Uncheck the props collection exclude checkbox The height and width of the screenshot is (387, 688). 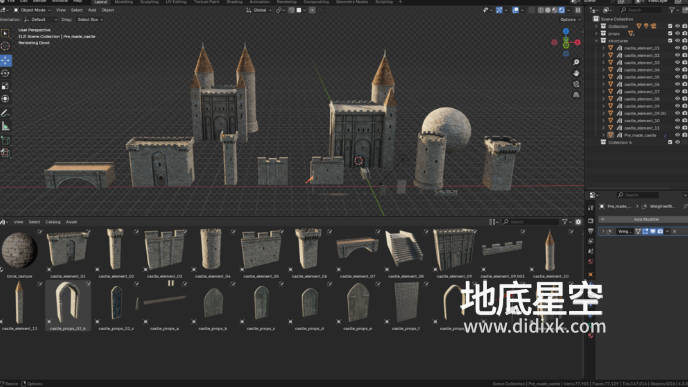click(x=670, y=33)
